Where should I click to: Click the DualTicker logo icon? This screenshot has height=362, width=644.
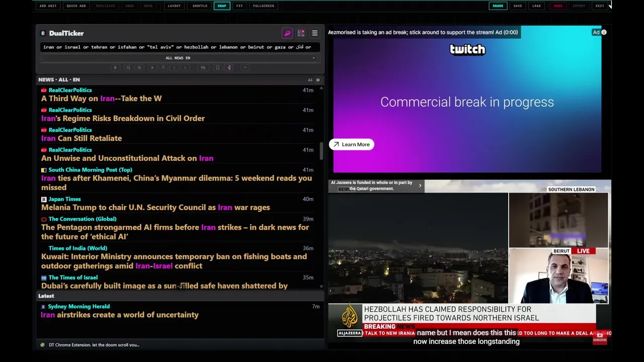(43, 33)
